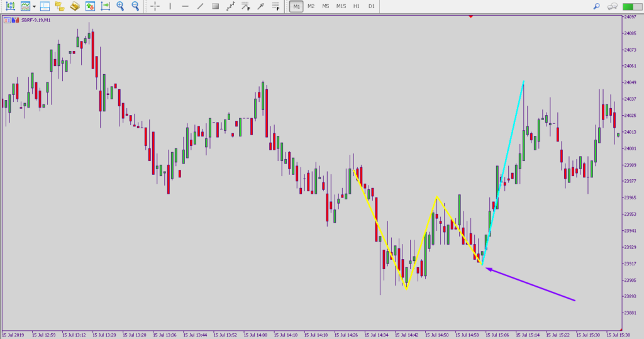Image resolution: width=644 pixels, height=339 pixels.
Task: Click the 15 Jul 14:00 time label
Action: [255, 335]
